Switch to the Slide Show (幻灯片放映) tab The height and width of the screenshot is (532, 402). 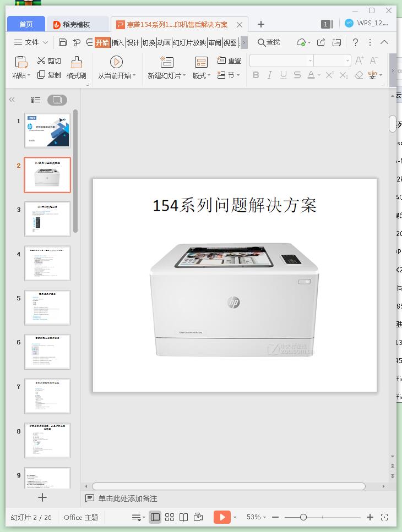point(189,42)
